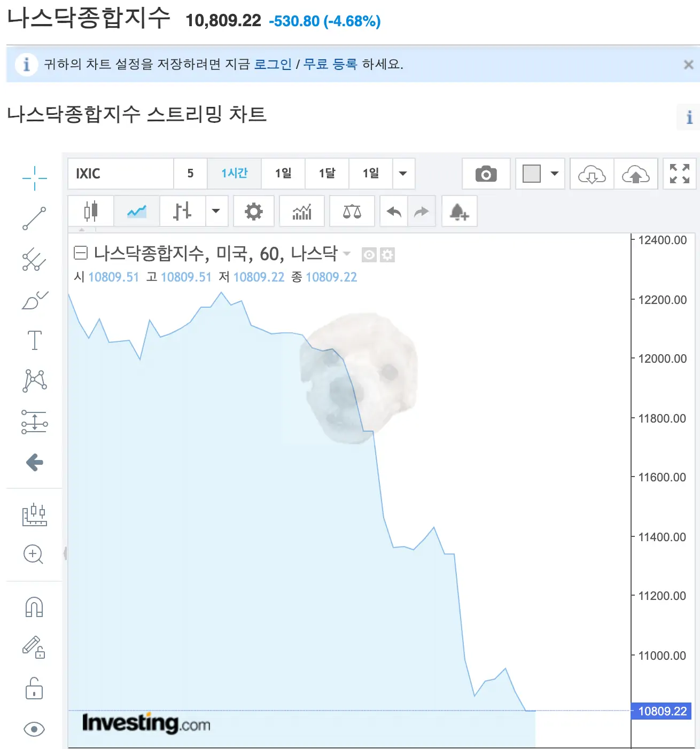This screenshot has width=700, height=749.
Task: Toggle magnet mode in the sidebar
Action: pyautogui.click(x=34, y=606)
